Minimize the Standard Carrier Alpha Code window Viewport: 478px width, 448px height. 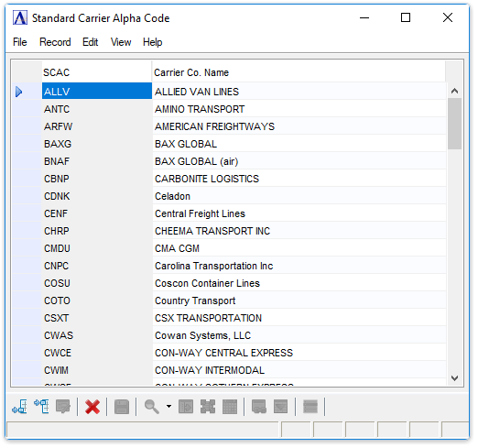(364, 17)
